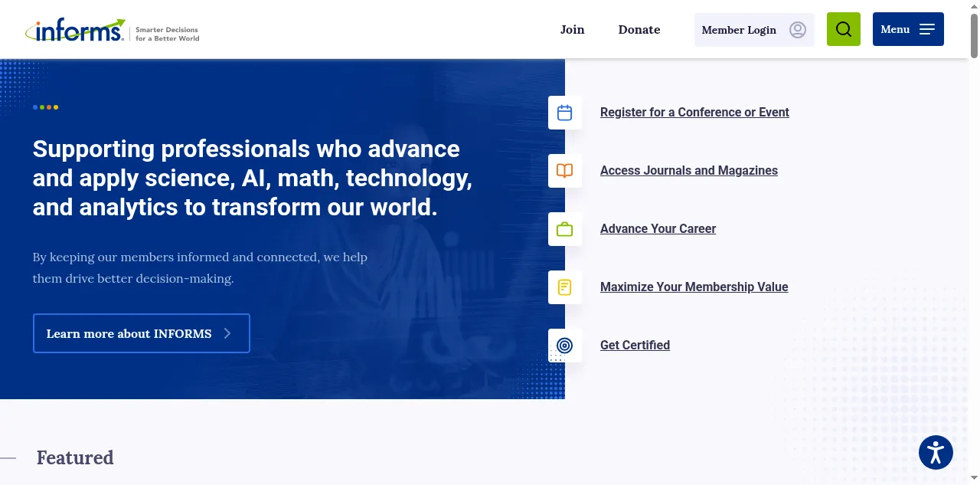Click the yellow document icon for membership
980x485 pixels.
click(565, 287)
